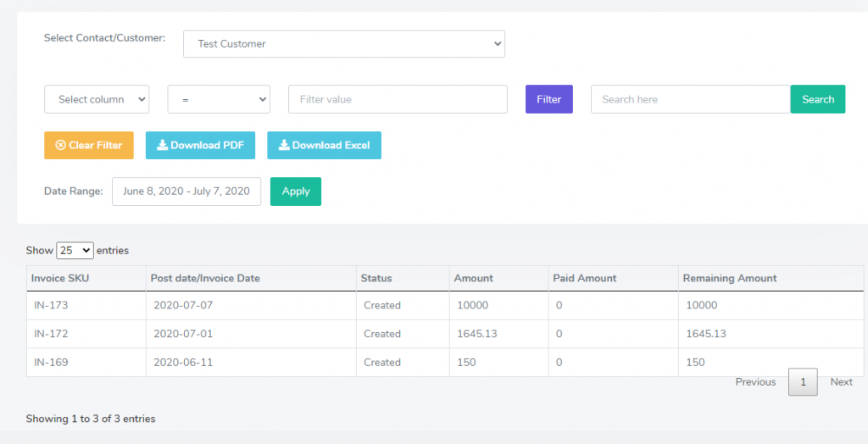Select page 1 in pagination
This screenshot has width=868, height=444.
803,382
